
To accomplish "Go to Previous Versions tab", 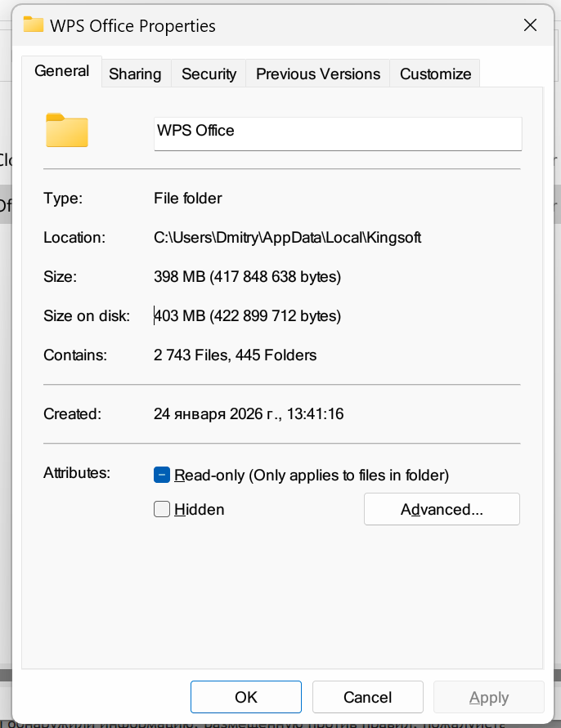I will coord(318,74).
